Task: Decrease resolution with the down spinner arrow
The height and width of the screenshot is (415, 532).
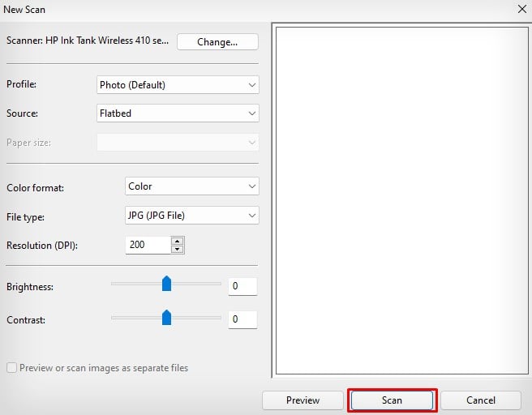Action: coord(177,249)
